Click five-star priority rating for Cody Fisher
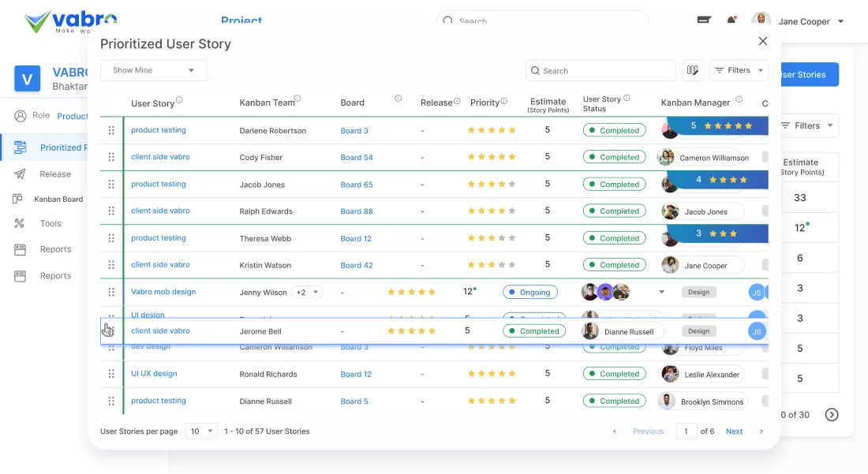The image size is (868, 474). click(x=491, y=157)
